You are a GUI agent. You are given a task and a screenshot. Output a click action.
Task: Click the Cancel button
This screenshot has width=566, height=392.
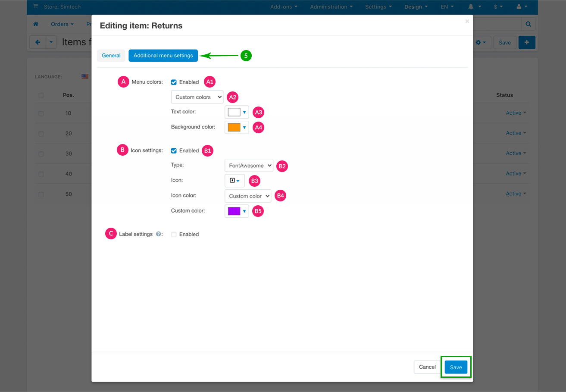coord(427,367)
